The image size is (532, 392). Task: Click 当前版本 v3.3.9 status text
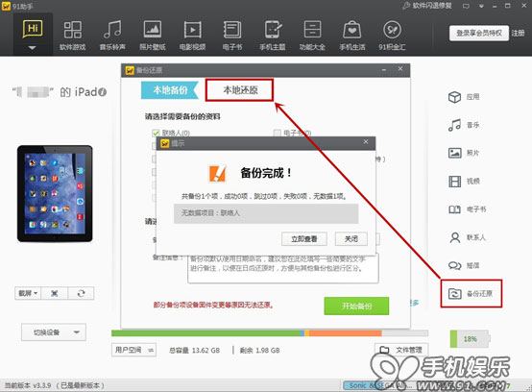[x=55, y=385]
